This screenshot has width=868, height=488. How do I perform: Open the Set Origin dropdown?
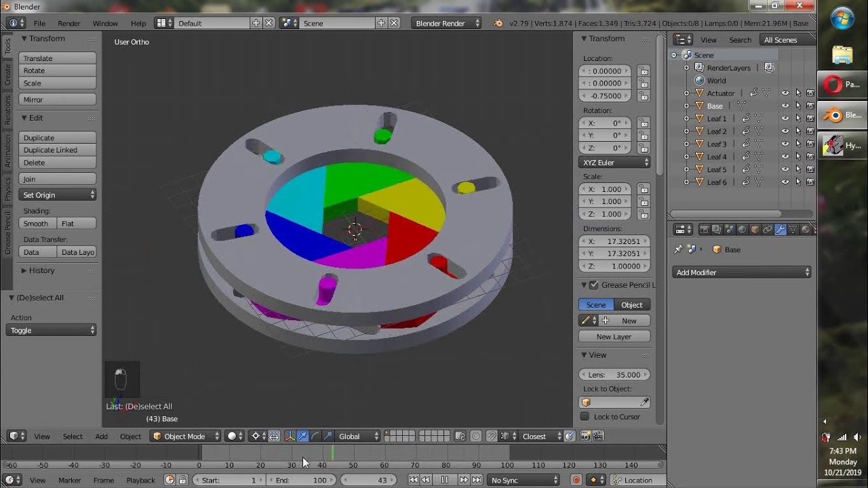tap(58, 195)
